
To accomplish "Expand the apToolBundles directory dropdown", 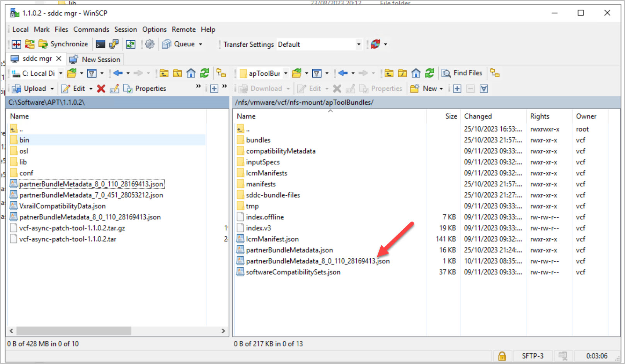I will pyautogui.click(x=286, y=73).
